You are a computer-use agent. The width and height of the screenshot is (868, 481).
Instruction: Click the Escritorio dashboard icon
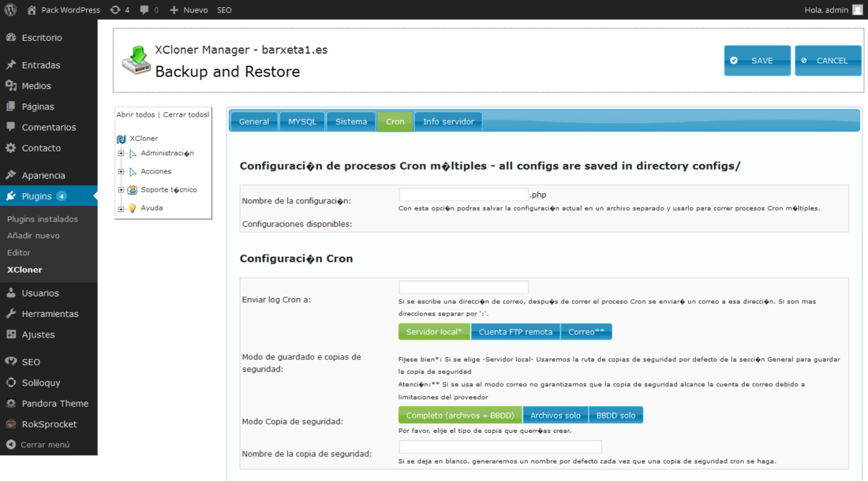(x=11, y=38)
